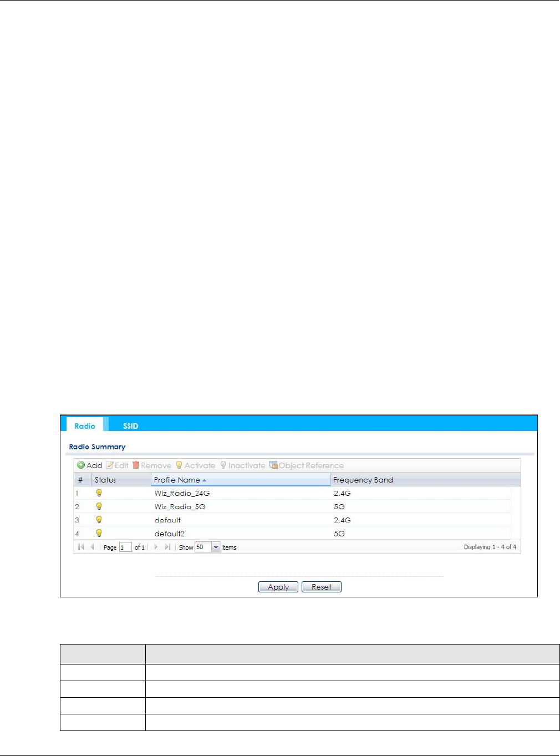Click the Apply button
The width and height of the screenshot is (560, 756).
[x=278, y=587]
